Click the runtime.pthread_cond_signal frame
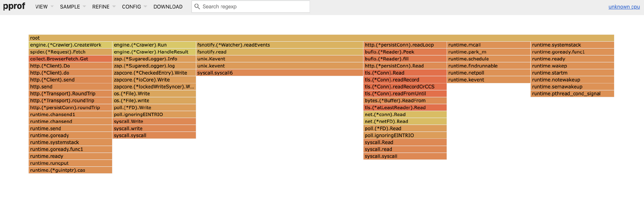This screenshot has height=206, width=644. point(572,94)
